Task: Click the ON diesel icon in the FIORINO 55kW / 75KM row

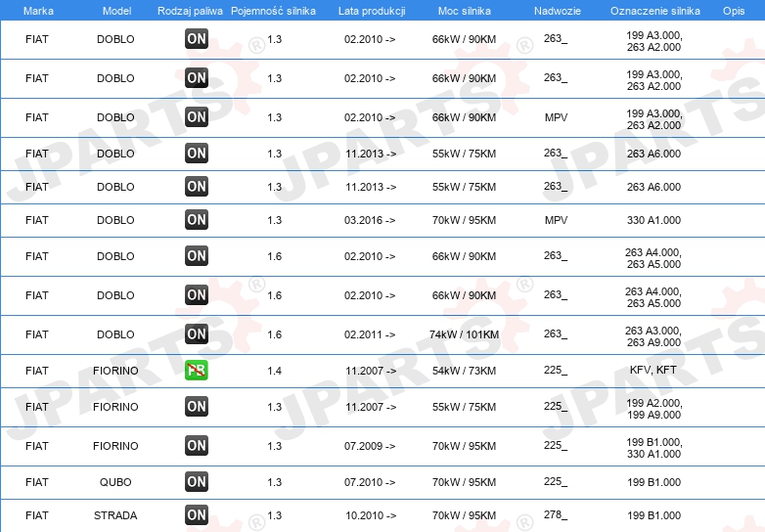Action: coord(197,407)
